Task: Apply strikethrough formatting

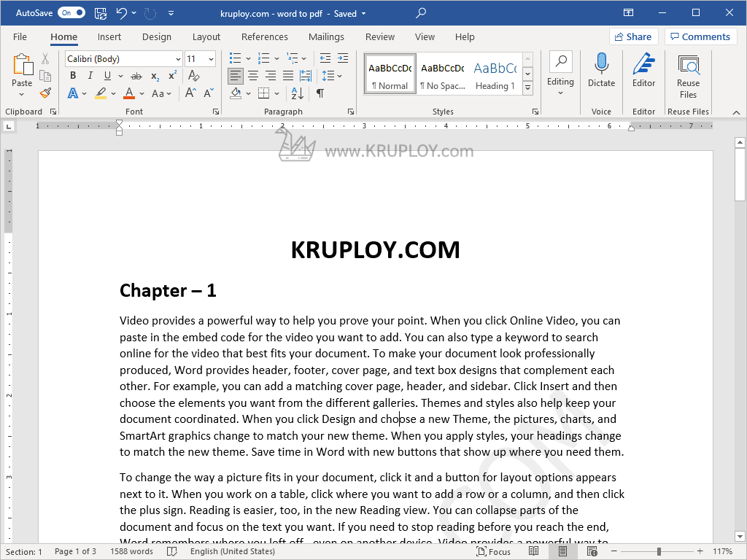Action: [x=136, y=76]
